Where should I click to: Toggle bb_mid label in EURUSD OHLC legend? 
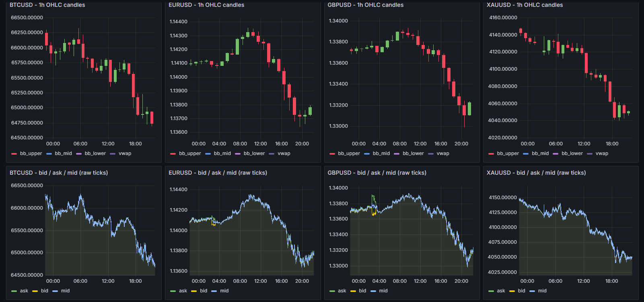pos(222,153)
